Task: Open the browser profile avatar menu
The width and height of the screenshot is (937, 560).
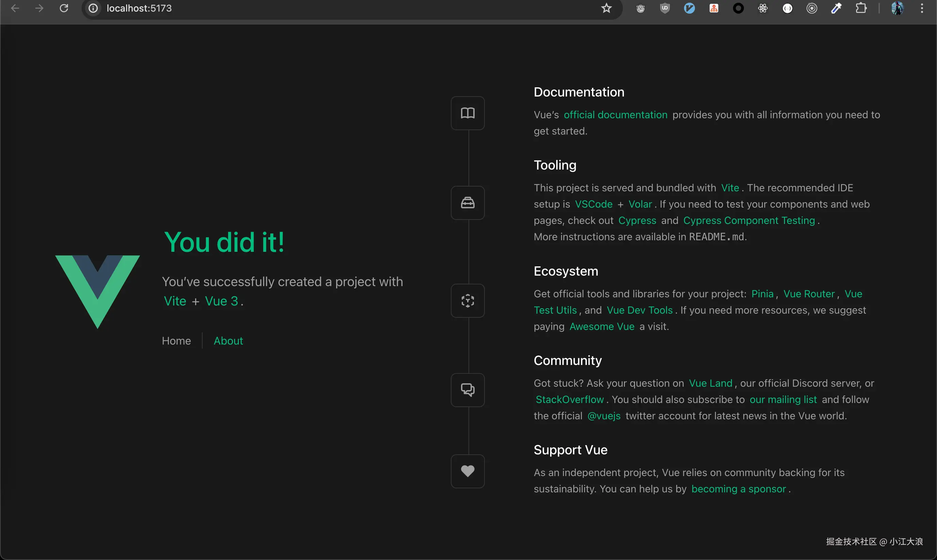Action: pos(897,8)
